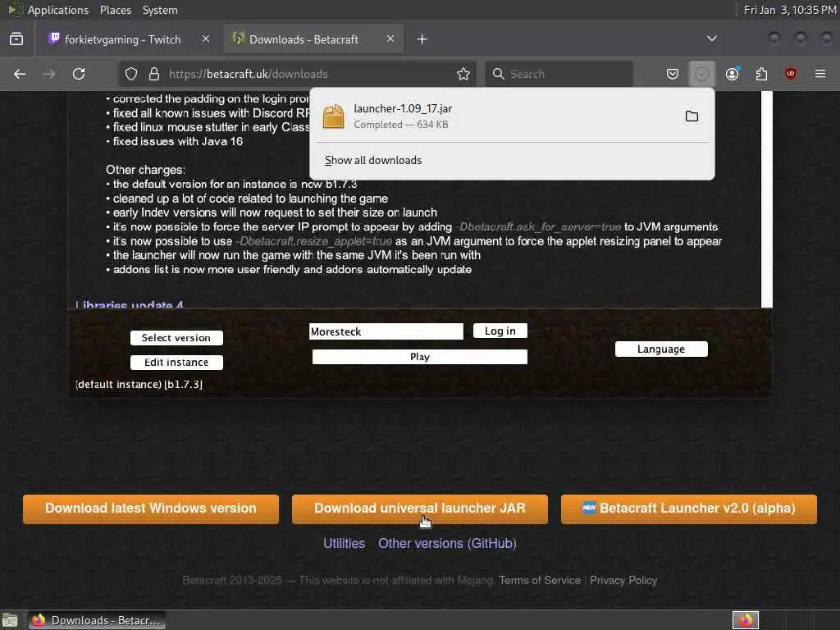Select the Downloads - Betacraft tab
The width and height of the screenshot is (840, 630).
(313, 39)
